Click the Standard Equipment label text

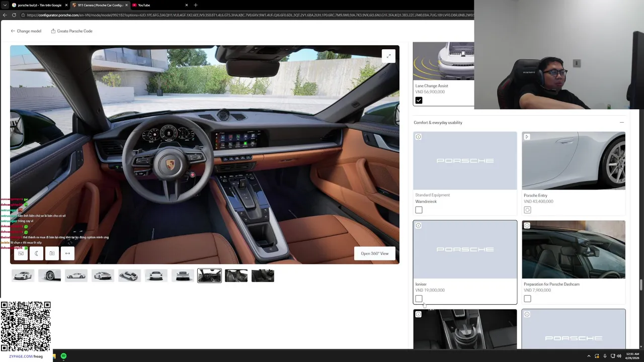tap(432, 195)
